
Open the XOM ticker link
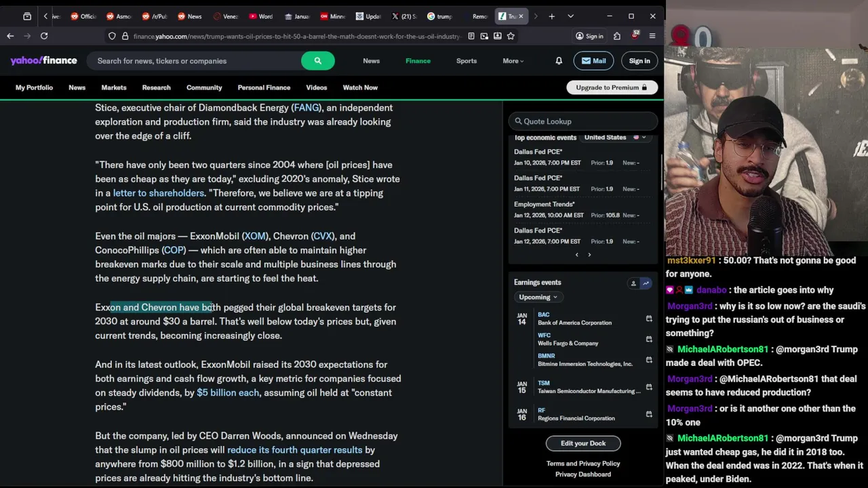coord(255,236)
